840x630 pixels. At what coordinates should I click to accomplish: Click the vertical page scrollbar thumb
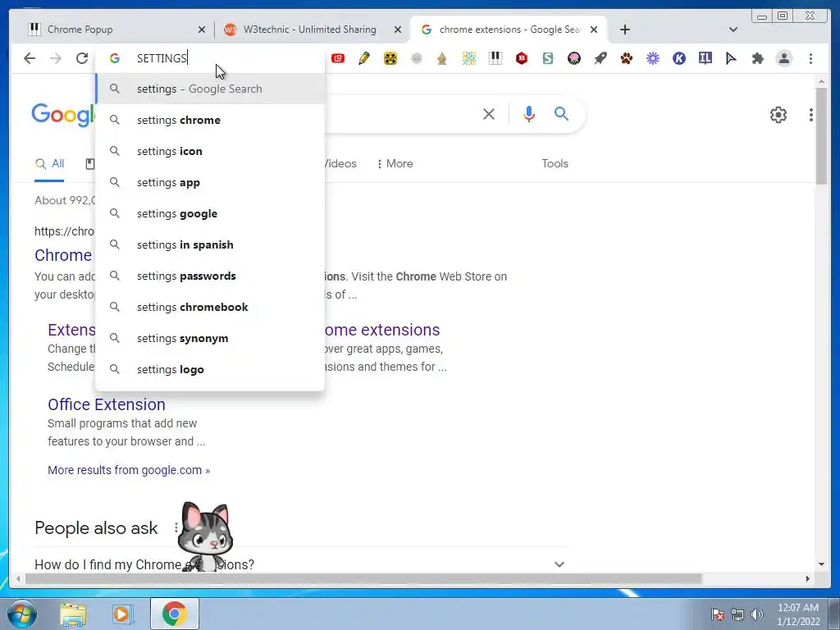[x=821, y=136]
